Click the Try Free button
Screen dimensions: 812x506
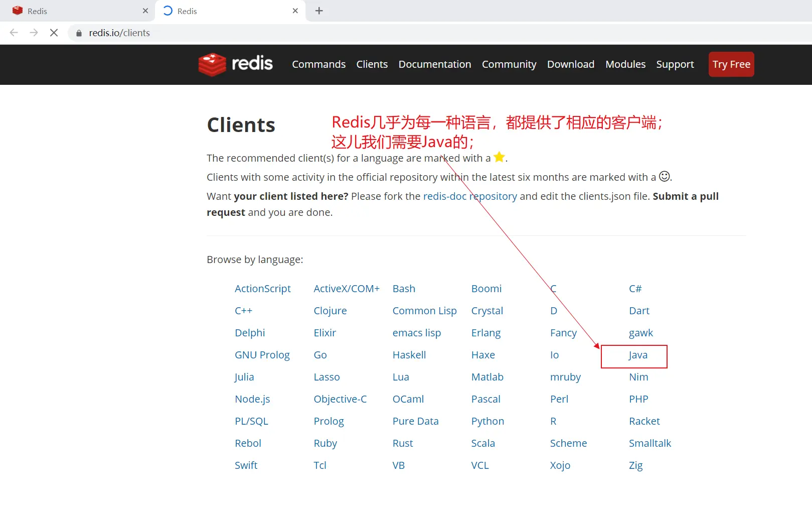[x=731, y=64]
